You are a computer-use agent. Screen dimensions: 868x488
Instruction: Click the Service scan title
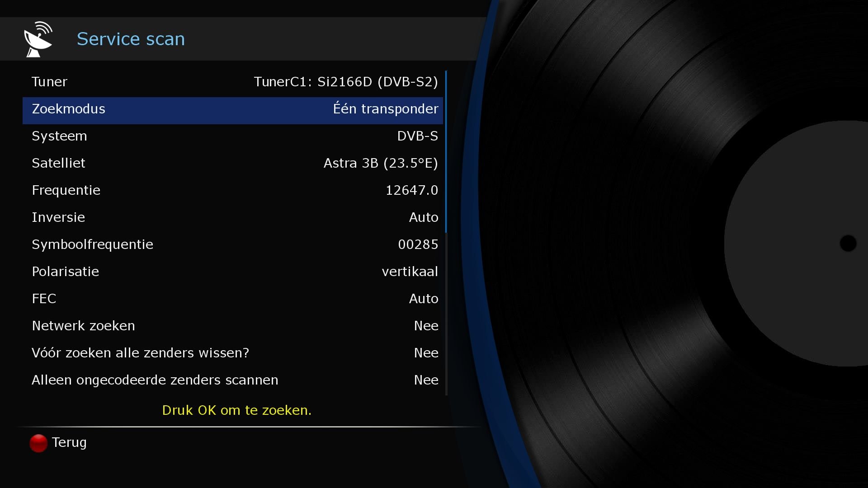pos(131,39)
